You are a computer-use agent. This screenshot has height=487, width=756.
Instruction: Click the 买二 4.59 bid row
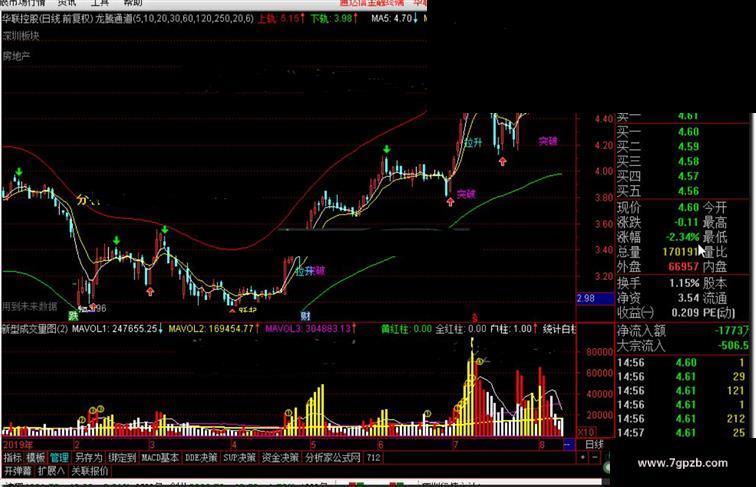(x=658, y=147)
